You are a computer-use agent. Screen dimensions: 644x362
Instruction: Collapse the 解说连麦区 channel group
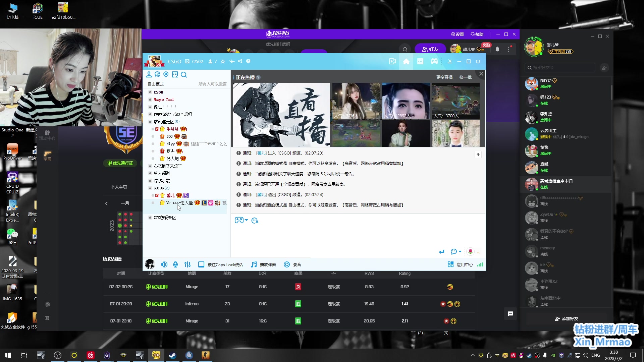150,122
